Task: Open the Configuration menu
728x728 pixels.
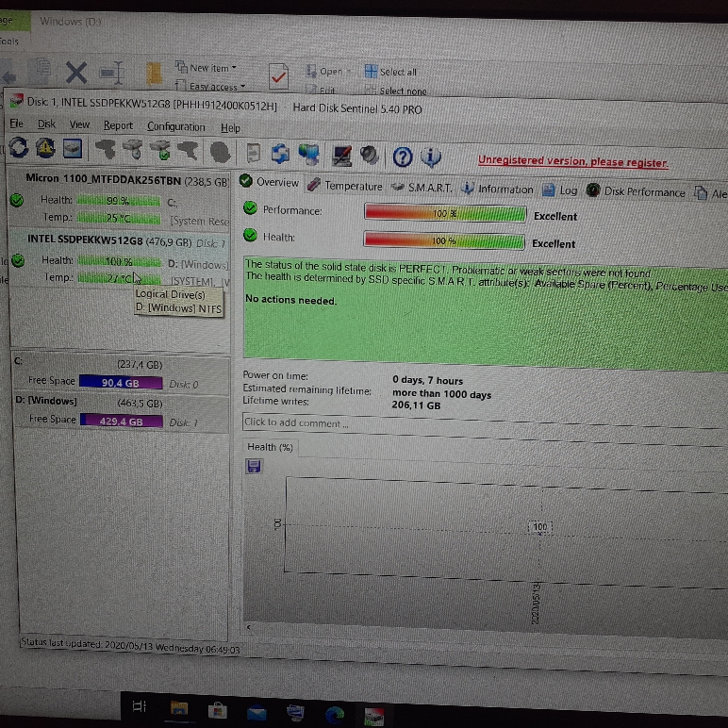Action: [176, 126]
